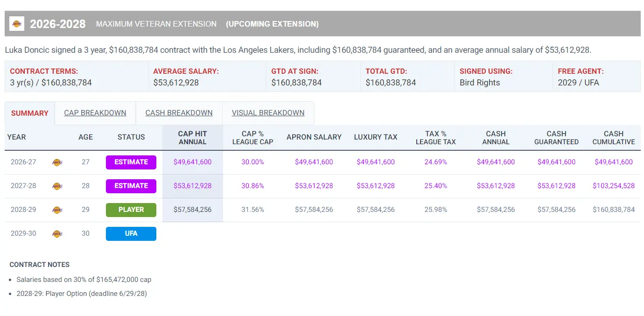This screenshot has width=644, height=316.
Task: Click the Lakers icon in the 2026-27 row
Action: pyautogui.click(x=57, y=162)
